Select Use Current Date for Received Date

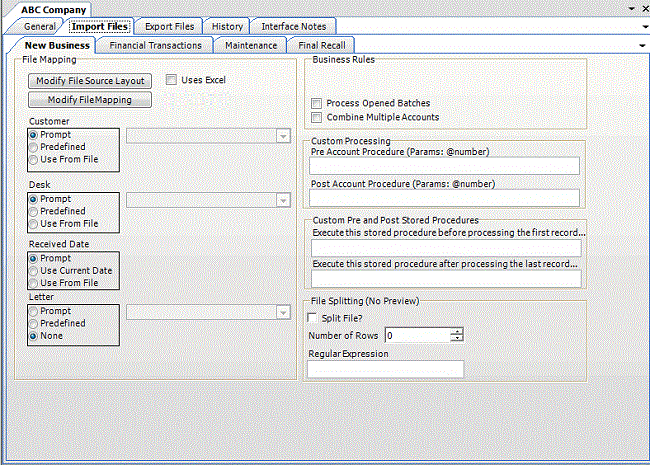click(x=34, y=271)
